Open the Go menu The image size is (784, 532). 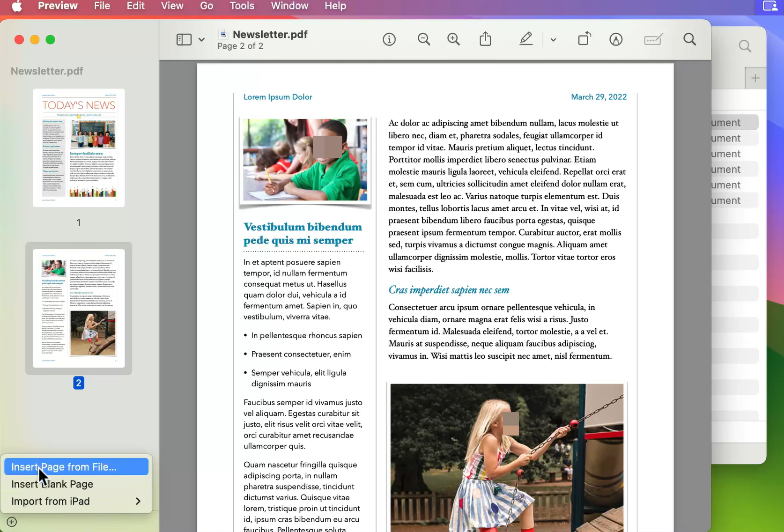[x=207, y=6]
